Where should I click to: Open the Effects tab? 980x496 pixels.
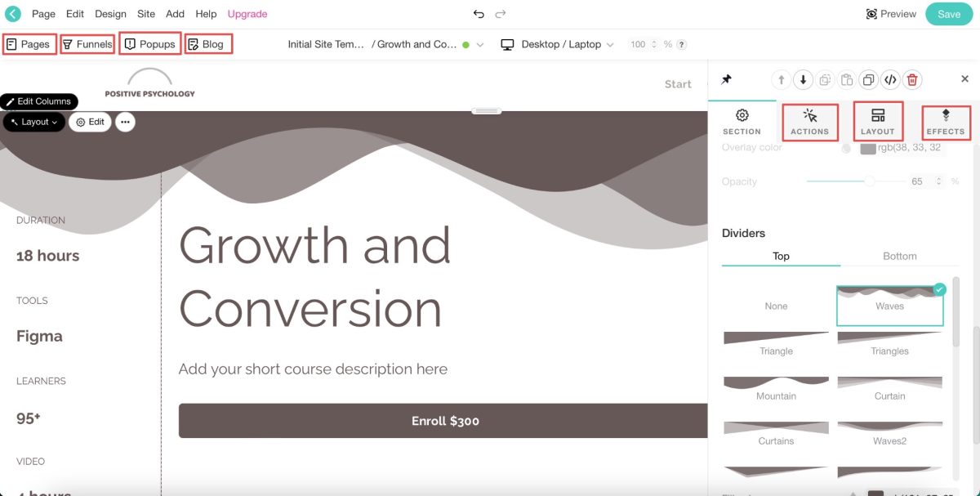click(x=946, y=121)
